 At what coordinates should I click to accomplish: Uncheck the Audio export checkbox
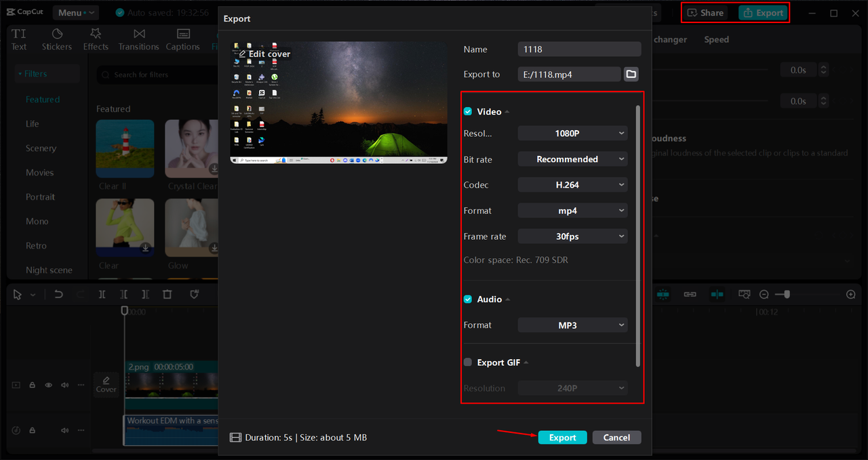(468, 299)
